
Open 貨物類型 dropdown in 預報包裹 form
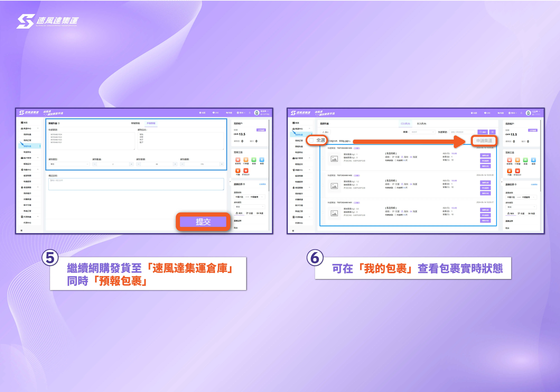[69, 164]
